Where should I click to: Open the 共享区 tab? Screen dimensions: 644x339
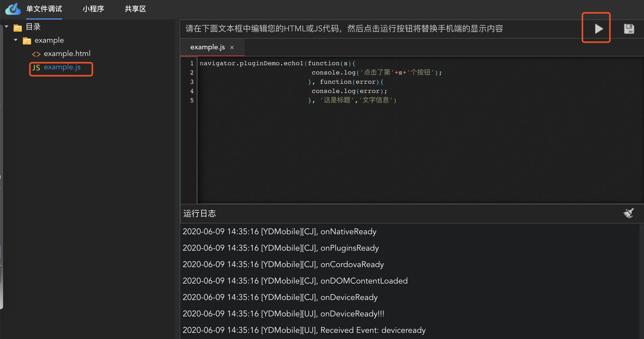[x=135, y=9]
